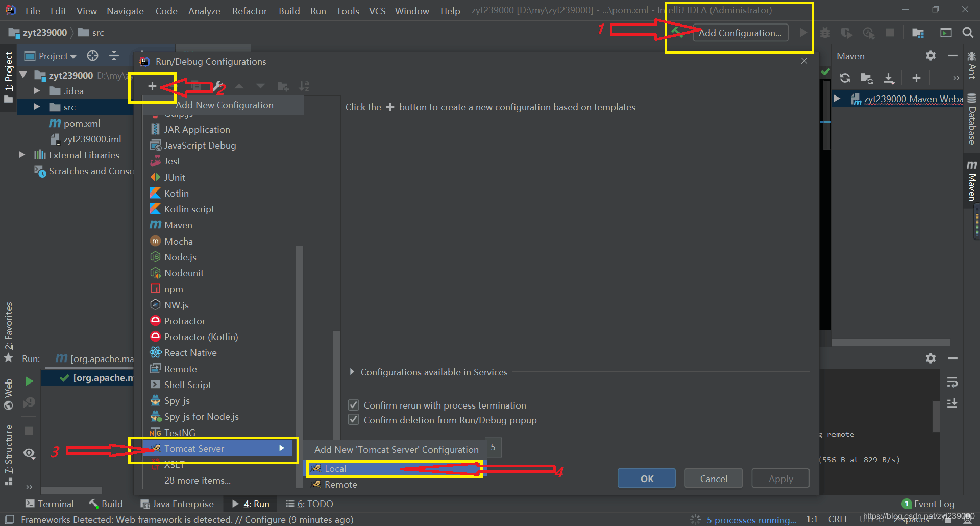
Task: Click the folder icon in configurations toolbar
Action: 283,86
